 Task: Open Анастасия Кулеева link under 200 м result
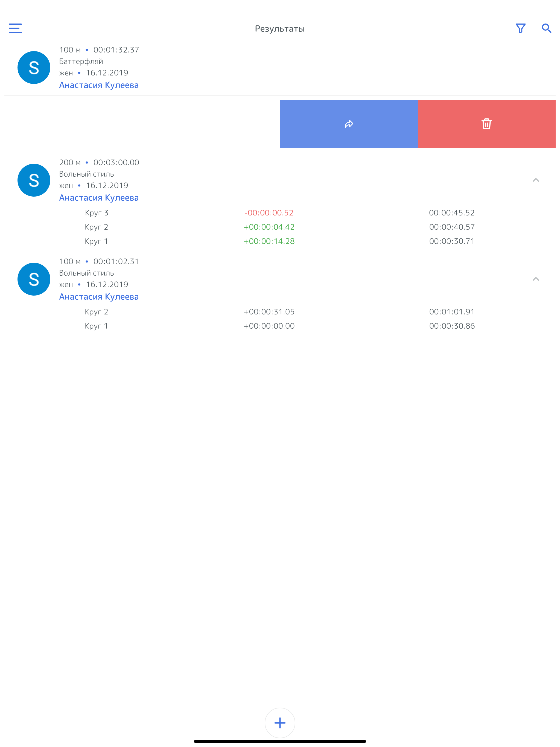click(x=99, y=198)
